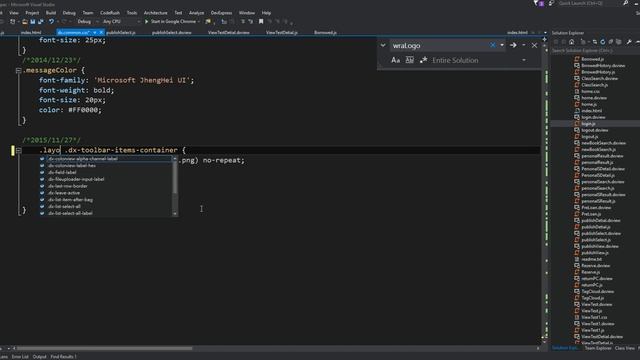Select publishView.js in Solution Explorer
This screenshot has width=640, height=360.
click(595, 253)
